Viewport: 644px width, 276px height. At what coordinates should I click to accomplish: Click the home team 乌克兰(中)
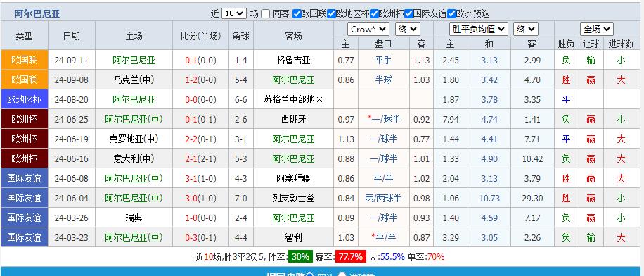(x=134, y=80)
